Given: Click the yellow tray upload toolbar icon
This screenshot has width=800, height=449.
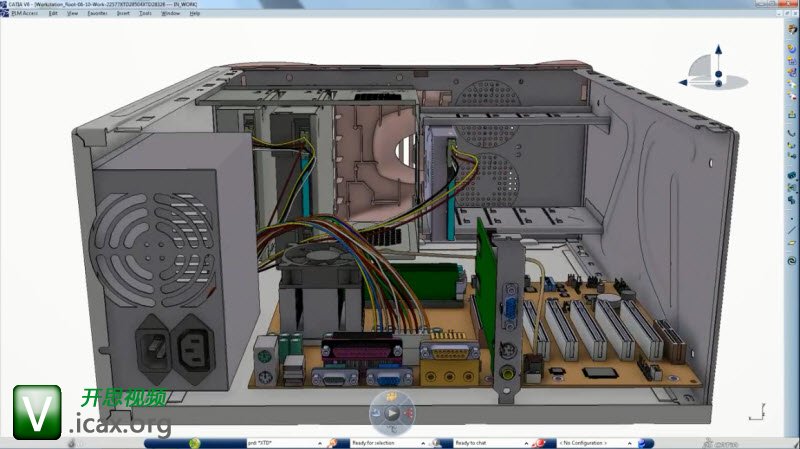Looking at the screenshot, I should 792,114.
